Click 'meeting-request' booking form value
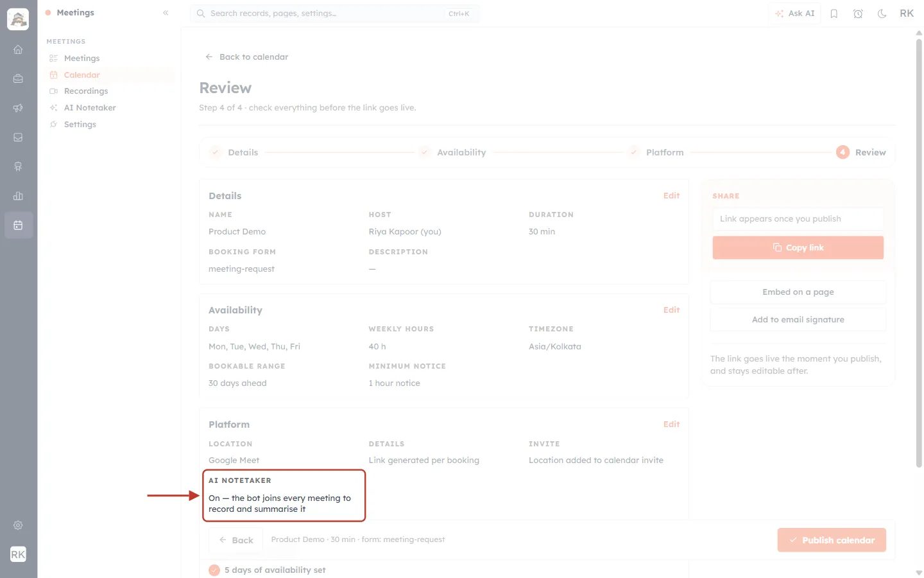Image resolution: width=924 pixels, height=578 pixels. pos(241,269)
